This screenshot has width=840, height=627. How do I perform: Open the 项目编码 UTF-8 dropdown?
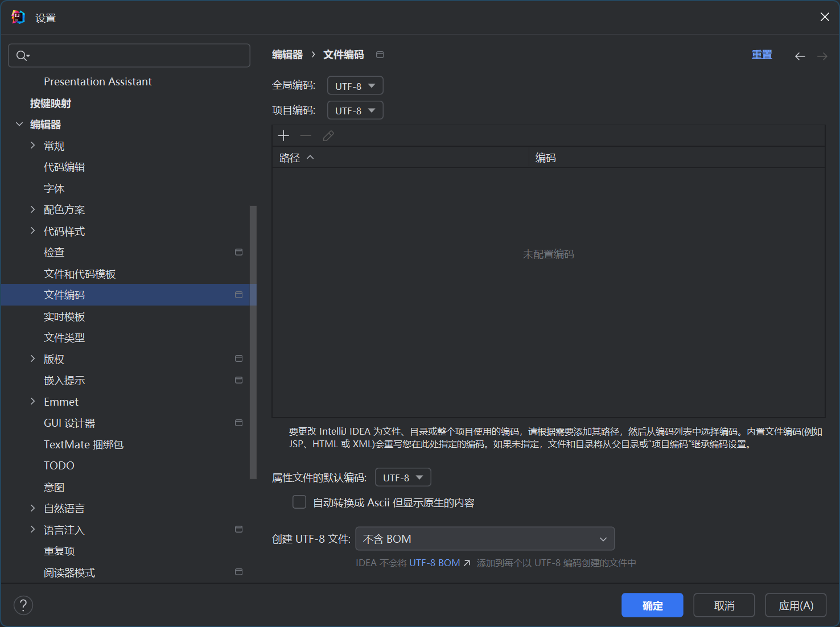(355, 110)
